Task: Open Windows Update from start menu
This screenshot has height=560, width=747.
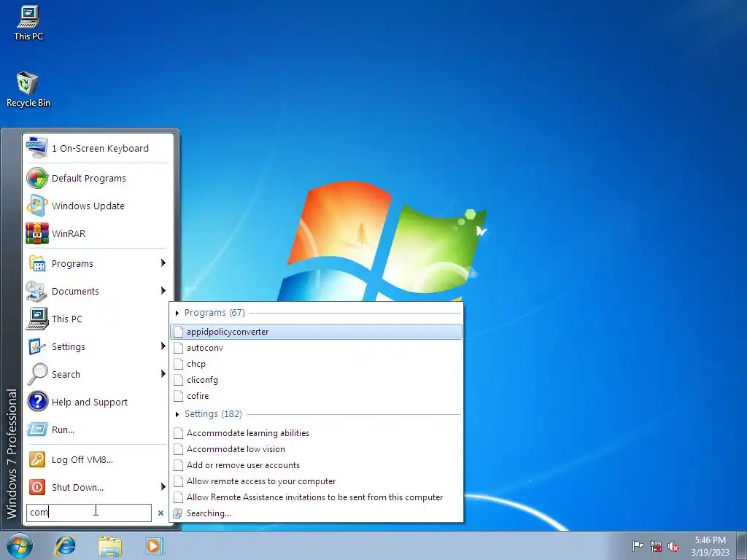Action: (97, 206)
